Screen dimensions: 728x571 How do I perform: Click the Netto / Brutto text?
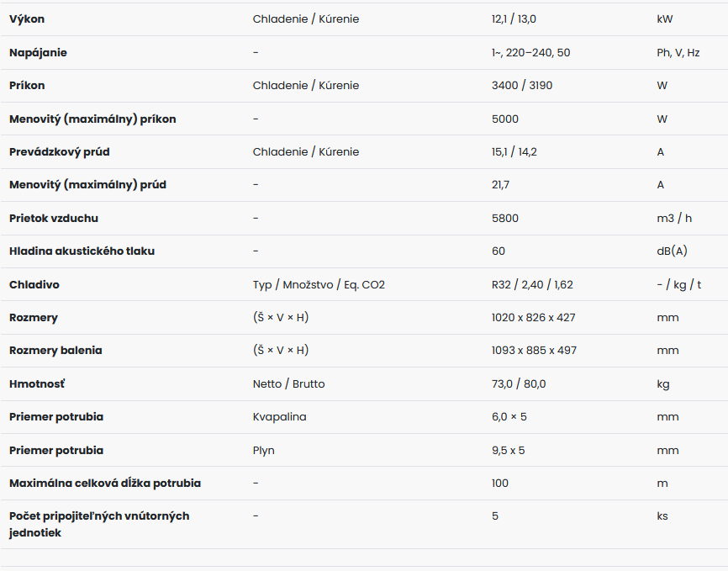point(289,384)
